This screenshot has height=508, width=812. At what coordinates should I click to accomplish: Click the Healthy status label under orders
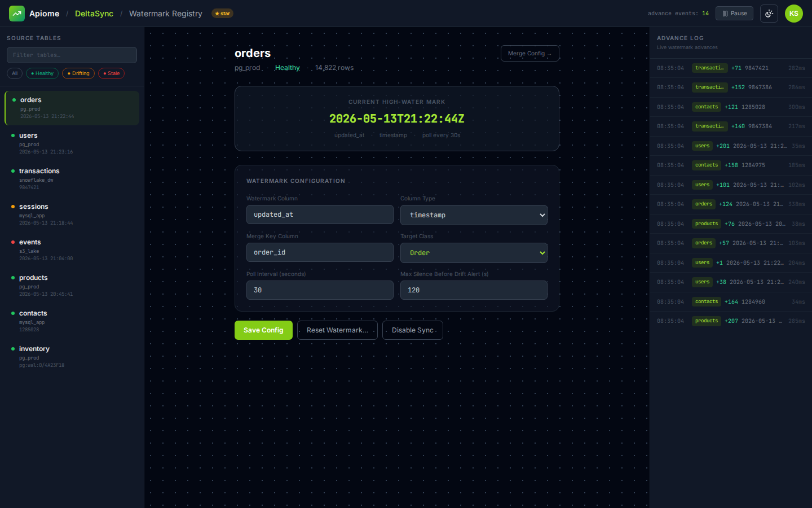click(288, 68)
